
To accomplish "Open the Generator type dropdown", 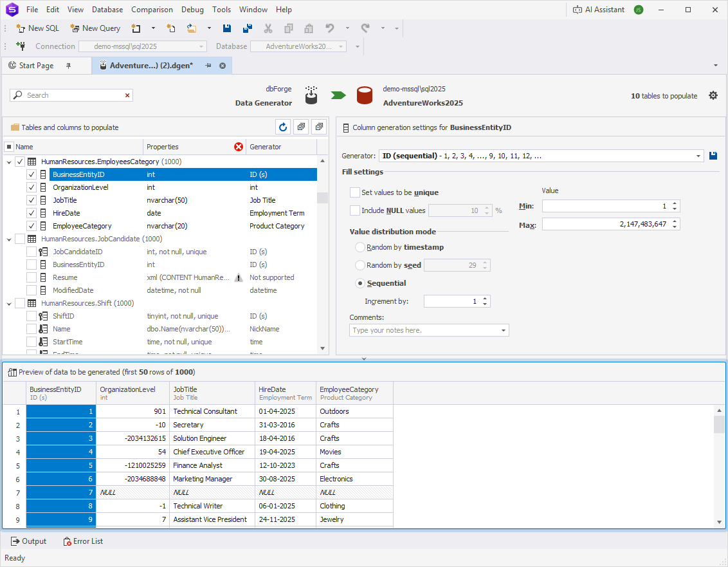I will pos(698,156).
